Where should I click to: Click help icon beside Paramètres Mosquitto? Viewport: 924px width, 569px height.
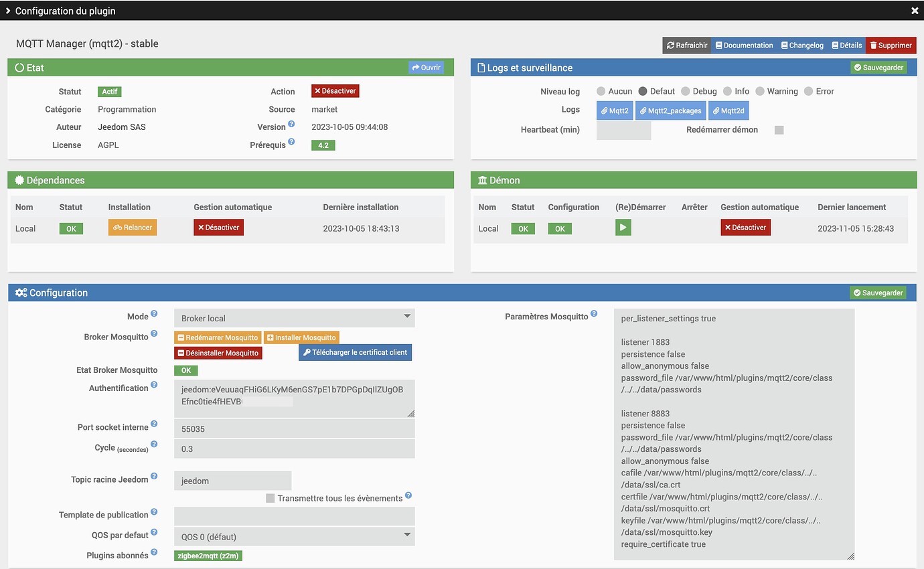tap(594, 314)
